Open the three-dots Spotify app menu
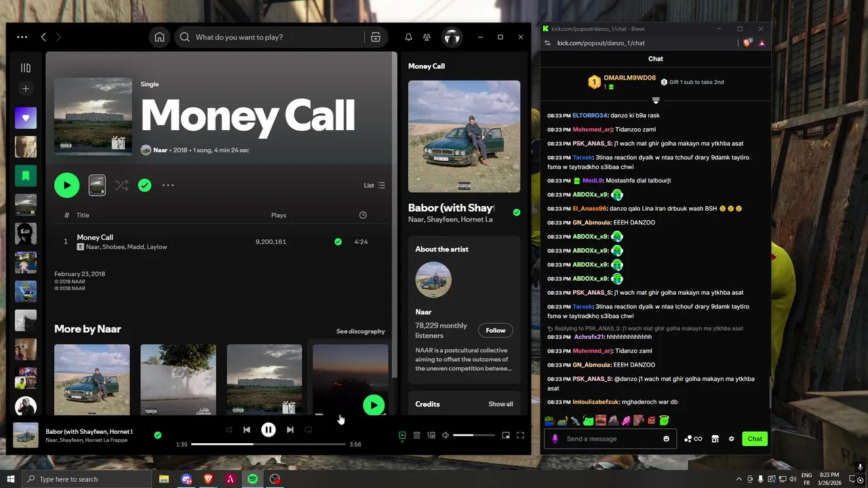The image size is (868, 488). pos(22,37)
